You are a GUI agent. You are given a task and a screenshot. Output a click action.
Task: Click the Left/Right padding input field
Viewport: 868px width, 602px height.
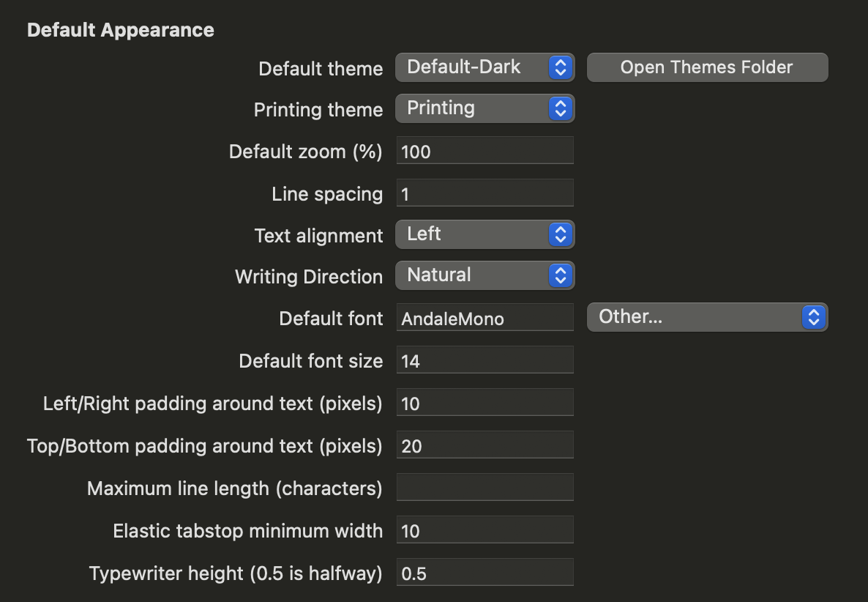[484, 404]
